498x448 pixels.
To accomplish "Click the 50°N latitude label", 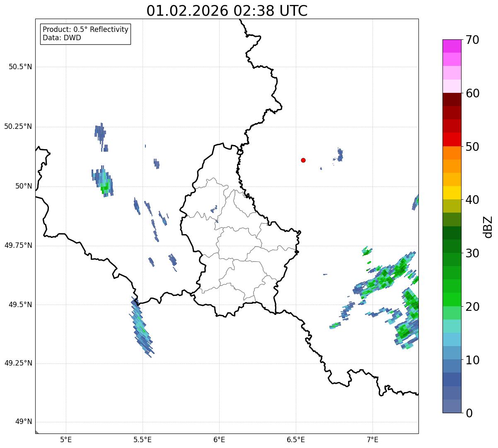I will 24,186.
